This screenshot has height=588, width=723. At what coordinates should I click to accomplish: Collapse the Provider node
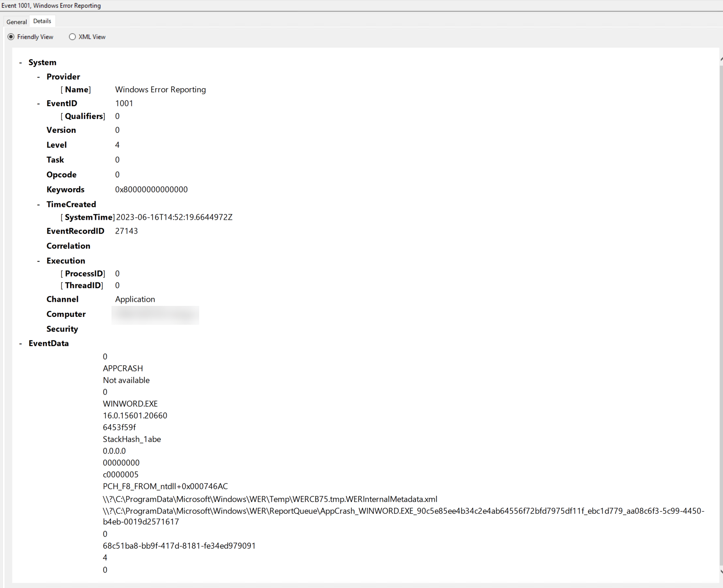pyautogui.click(x=39, y=77)
